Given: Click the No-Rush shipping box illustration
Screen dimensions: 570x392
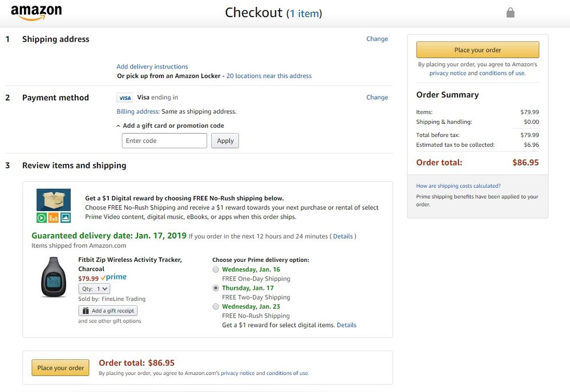Looking at the screenshot, I should [x=54, y=205].
